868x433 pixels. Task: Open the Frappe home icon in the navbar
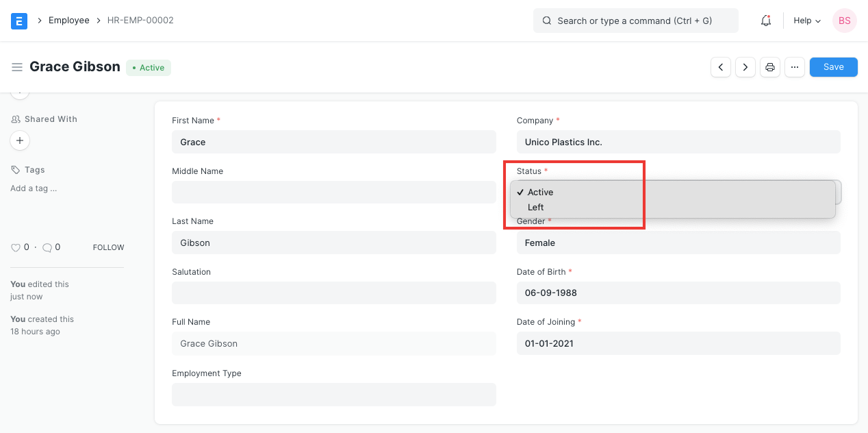point(18,21)
